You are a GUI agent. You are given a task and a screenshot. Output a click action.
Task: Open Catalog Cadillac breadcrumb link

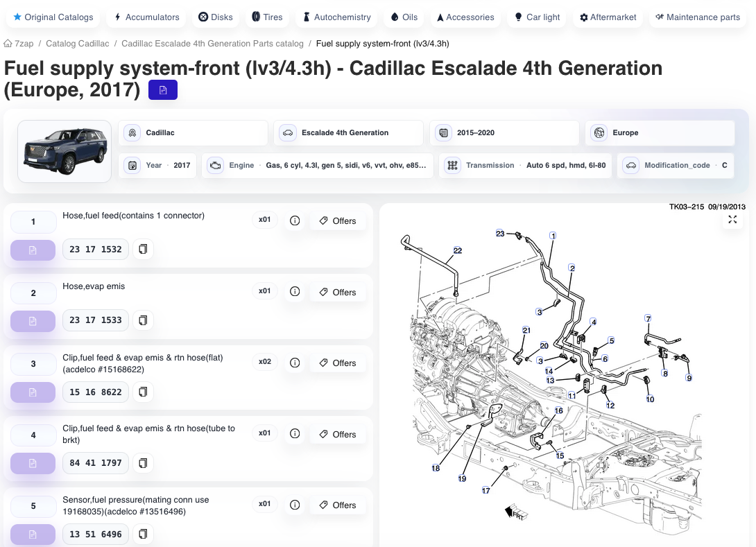point(77,44)
